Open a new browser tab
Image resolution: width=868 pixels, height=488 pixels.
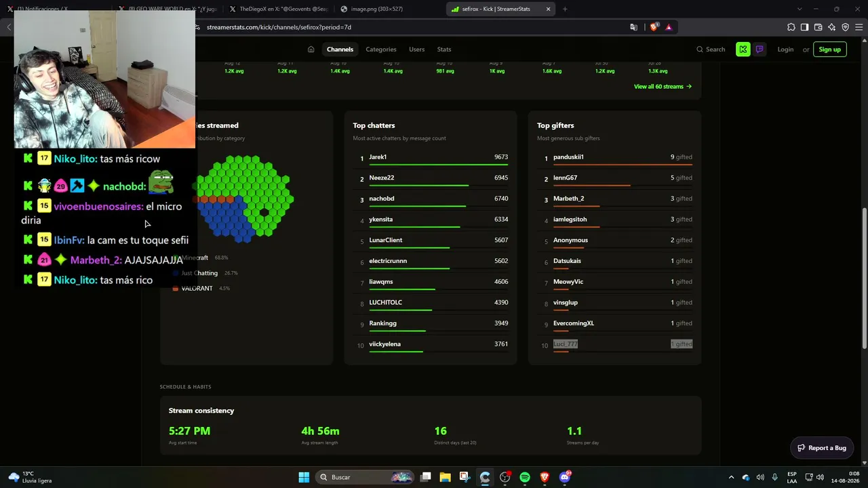[x=565, y=9]
